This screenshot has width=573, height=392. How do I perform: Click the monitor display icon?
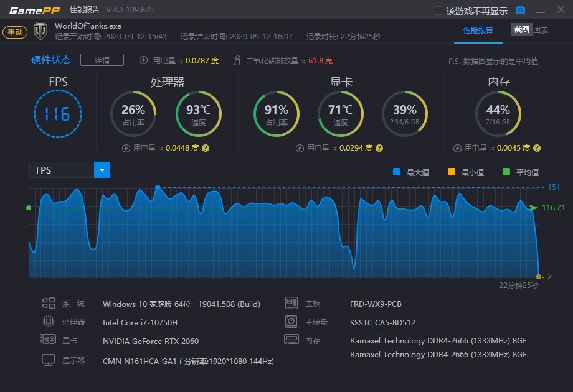coord(48,360)
